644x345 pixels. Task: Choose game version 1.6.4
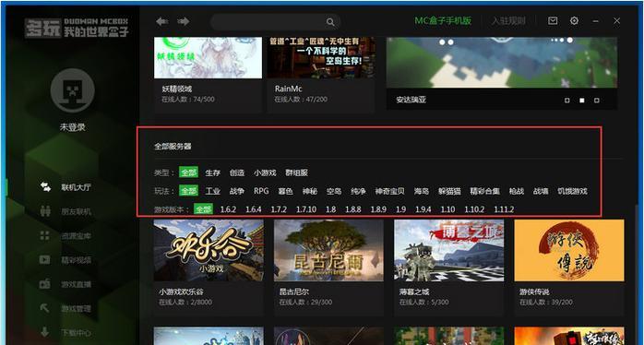(254, 209)
